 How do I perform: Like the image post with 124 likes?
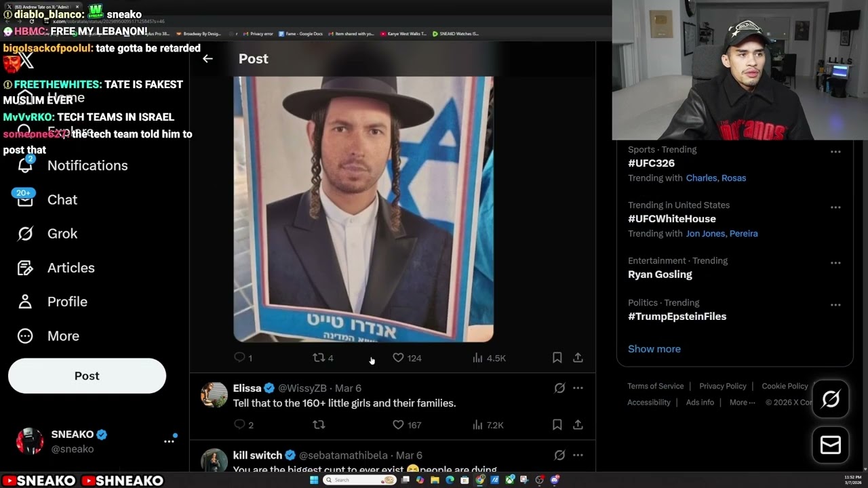(x=398, y=357)
